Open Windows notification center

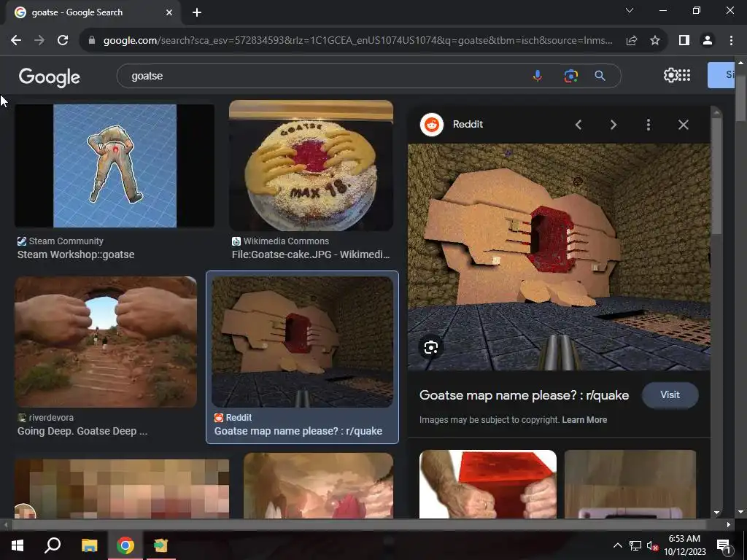click(724, 545)
